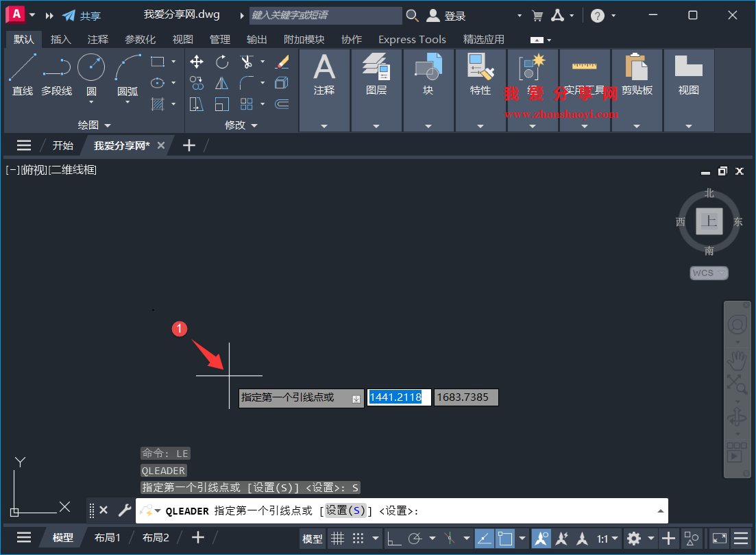This screenshot has width=756, height=555.
Task: Click the Erase tool icon
Action: [x=282, y=62]
